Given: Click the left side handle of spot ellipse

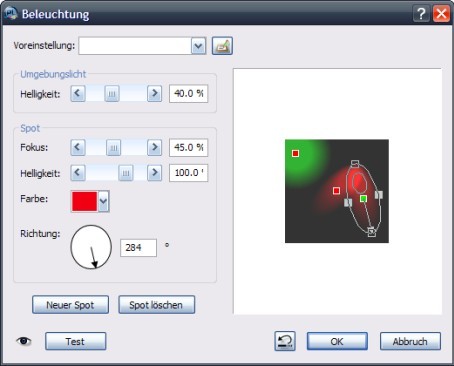Looking at the screenshot, I should click(348, 202).
